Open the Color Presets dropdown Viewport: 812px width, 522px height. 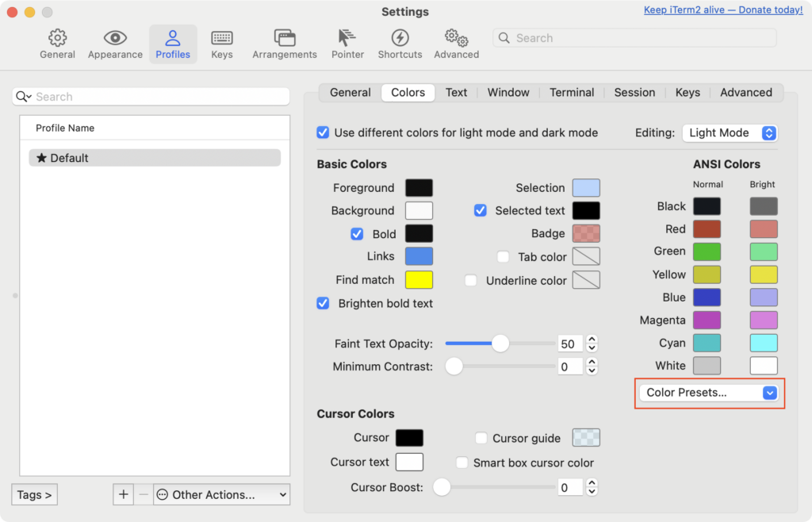[709, 393]
